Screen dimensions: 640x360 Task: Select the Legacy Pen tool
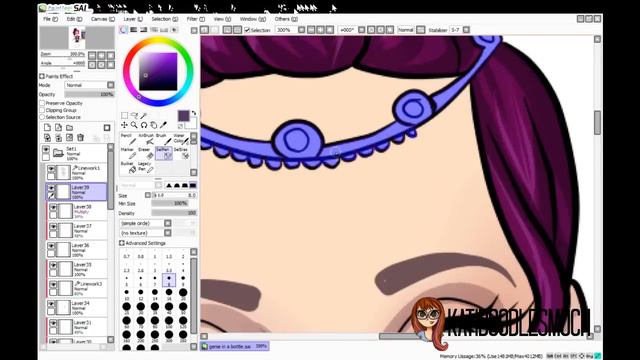(x=146, y=167)
